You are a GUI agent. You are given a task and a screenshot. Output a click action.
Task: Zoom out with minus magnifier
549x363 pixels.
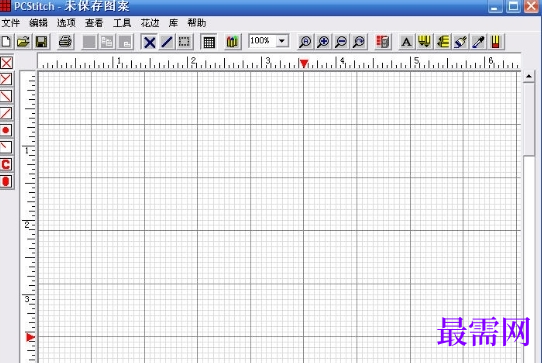(x=341, y=42)
